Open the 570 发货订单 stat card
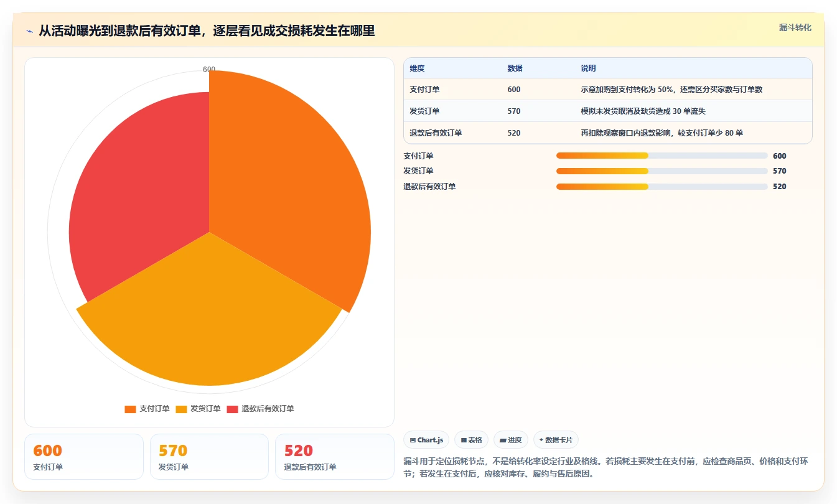Image resolution: width=837 pixels, height=504 pixels. [x=209, y=457]
